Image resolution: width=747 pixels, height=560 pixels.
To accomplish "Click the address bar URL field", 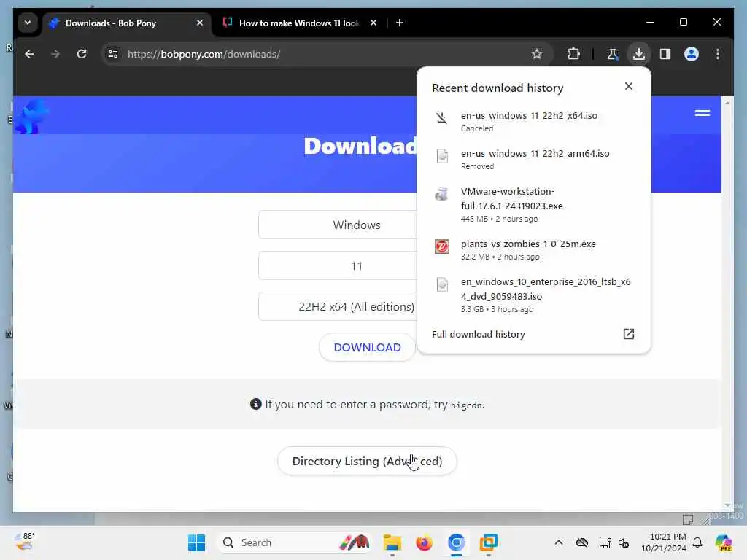I will [x=326, y=54].
